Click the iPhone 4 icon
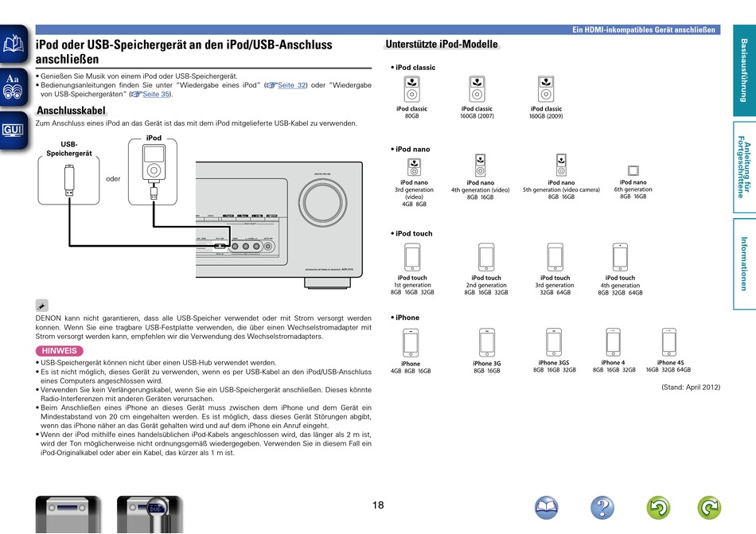The height and width of the screenshot is (534, 756). pos(614,342)
